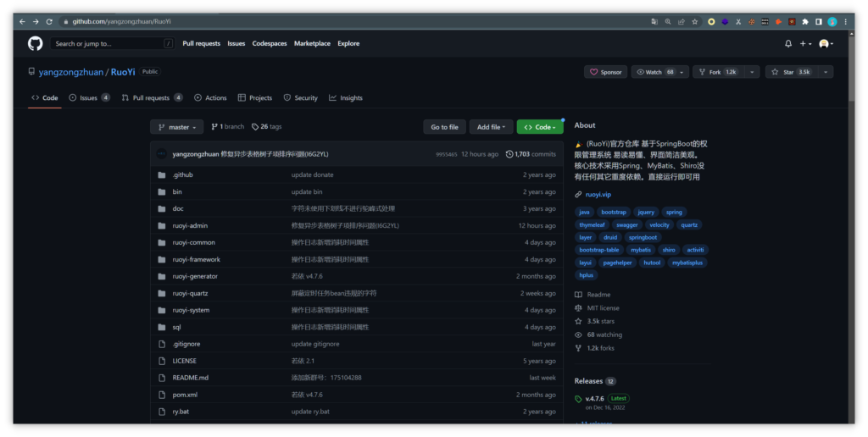868x437 pixels.
Task: Open the user avatar menu on GitHub header
Action: click(826, 44)
